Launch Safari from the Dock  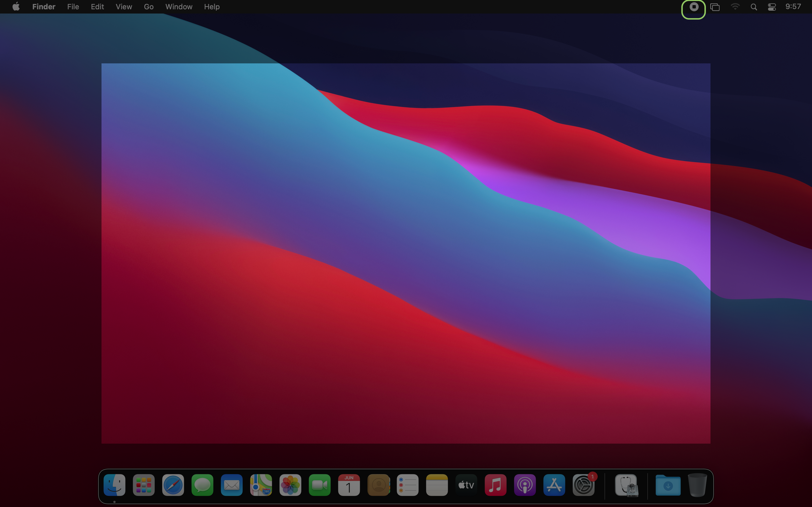173,485
